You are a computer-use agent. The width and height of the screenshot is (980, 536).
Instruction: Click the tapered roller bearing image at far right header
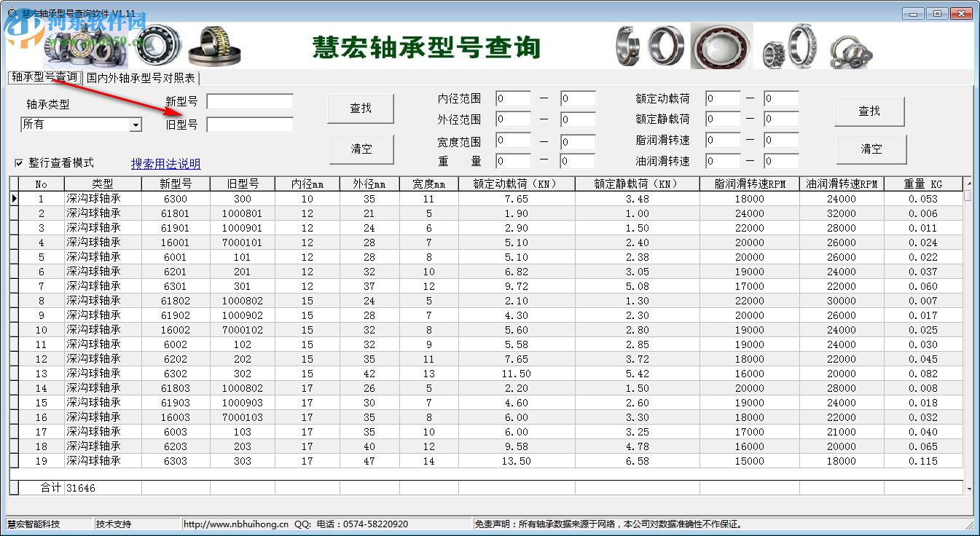pyautogui.click(x=849, y=47)
